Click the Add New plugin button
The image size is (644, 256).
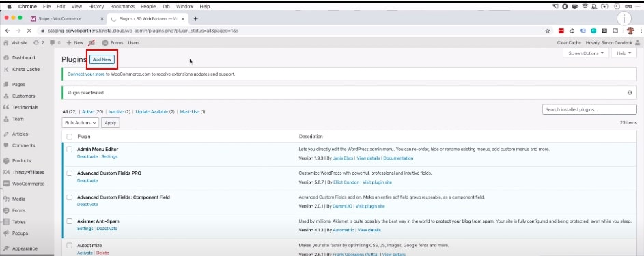click(102, 59)
